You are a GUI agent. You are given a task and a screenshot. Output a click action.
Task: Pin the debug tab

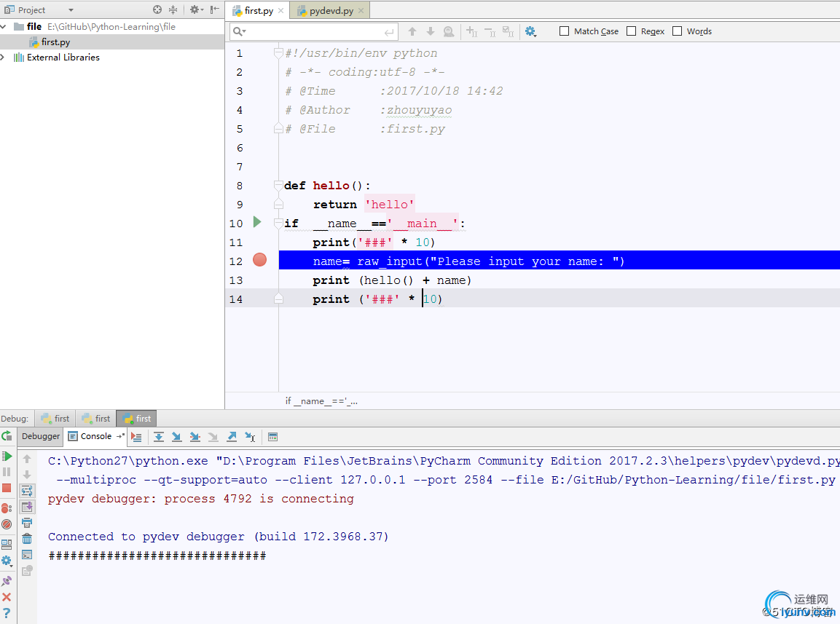(x=7, y=581)
